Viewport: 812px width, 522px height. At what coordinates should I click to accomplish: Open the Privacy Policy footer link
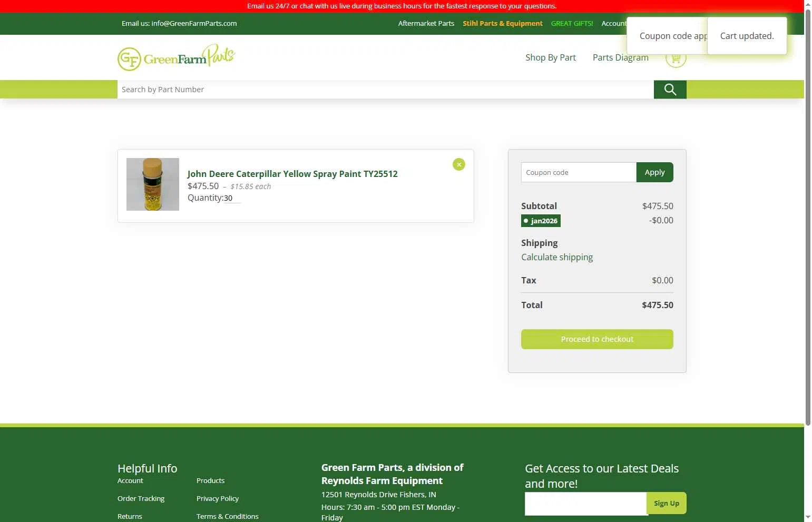(x=218, y=498)
